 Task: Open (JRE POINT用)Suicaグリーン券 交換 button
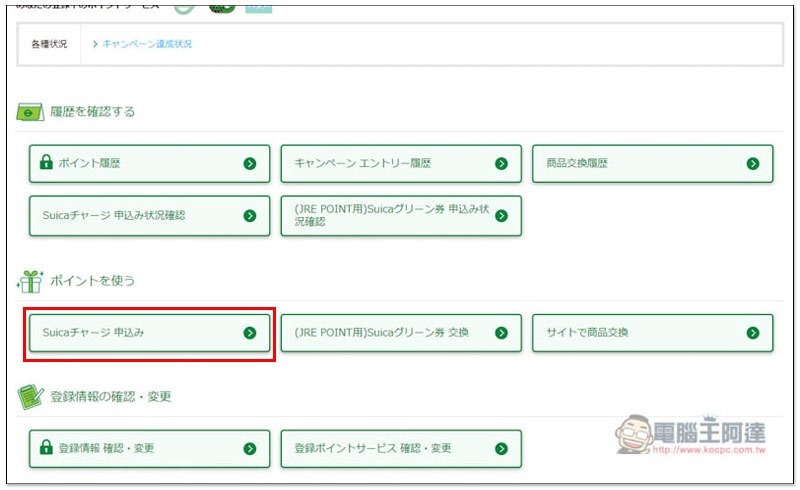click(401, 333)
